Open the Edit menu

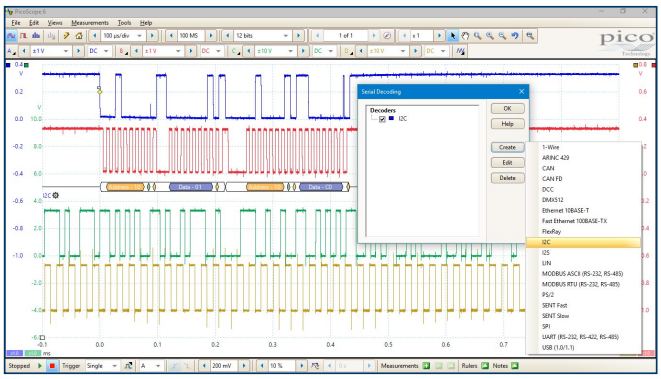(34, 23)
